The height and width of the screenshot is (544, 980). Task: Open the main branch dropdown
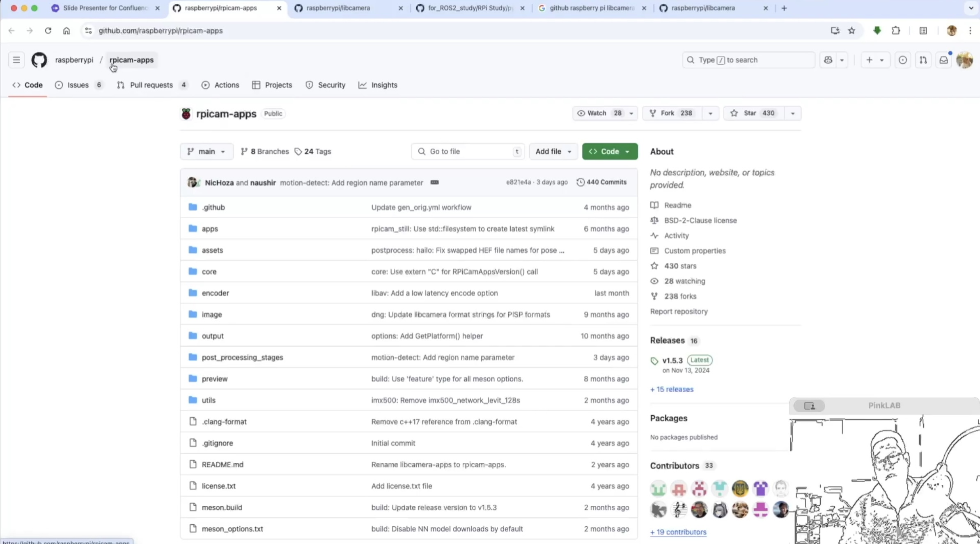pos(207,151)
